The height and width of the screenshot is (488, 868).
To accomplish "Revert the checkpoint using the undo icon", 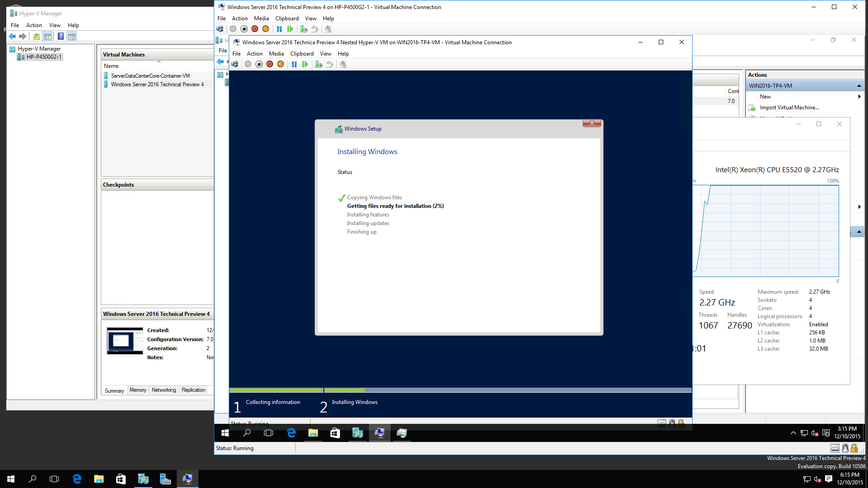I will [x=330, y=64].
